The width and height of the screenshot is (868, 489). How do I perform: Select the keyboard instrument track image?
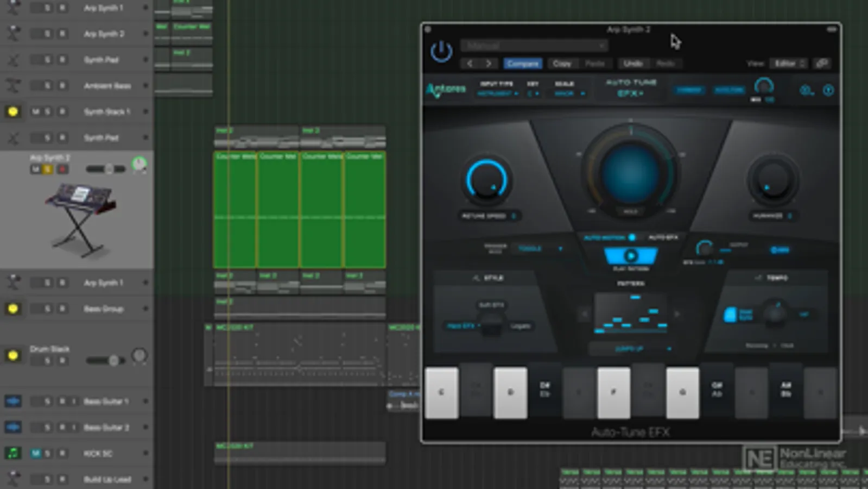tap(80, 220)
